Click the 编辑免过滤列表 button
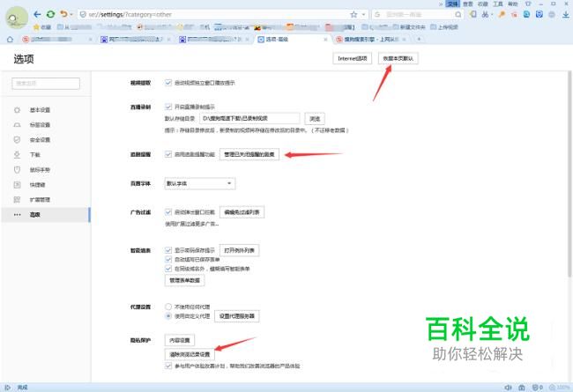The image size is (573, 392). [242, 212]
